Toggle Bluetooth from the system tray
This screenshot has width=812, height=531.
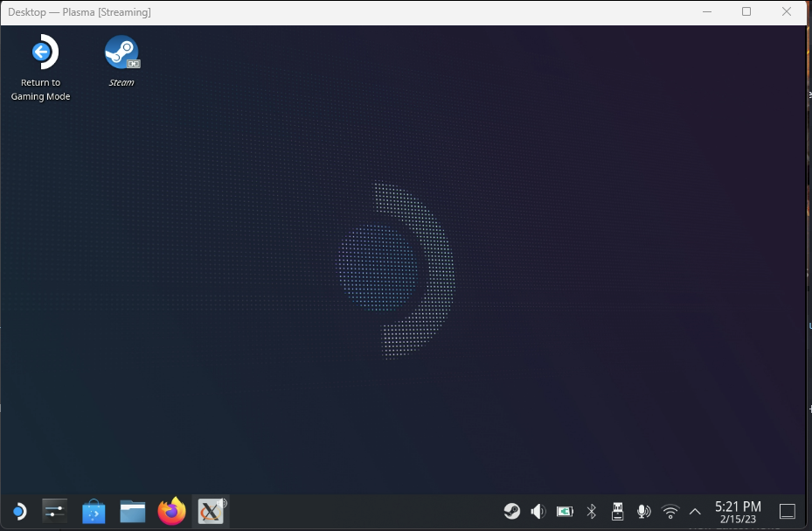pyautogui.click(x=591, y=511)
